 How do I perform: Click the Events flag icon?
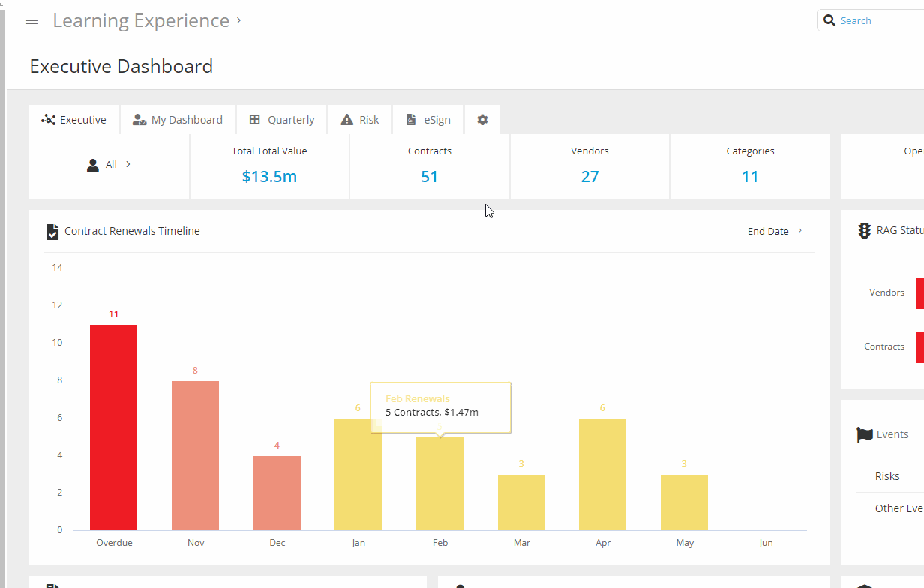[865, 434]
